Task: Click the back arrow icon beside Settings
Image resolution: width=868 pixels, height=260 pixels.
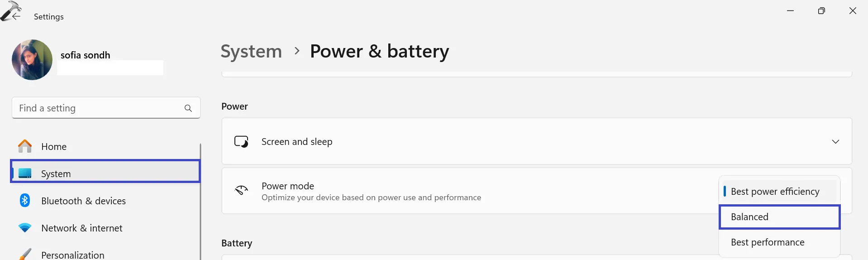Action: tap(16, 17)
